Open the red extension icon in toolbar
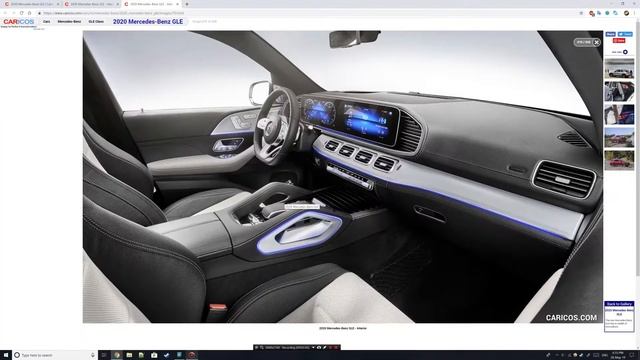The height and width of the screenshot is (360, 640). click(591, 13)
